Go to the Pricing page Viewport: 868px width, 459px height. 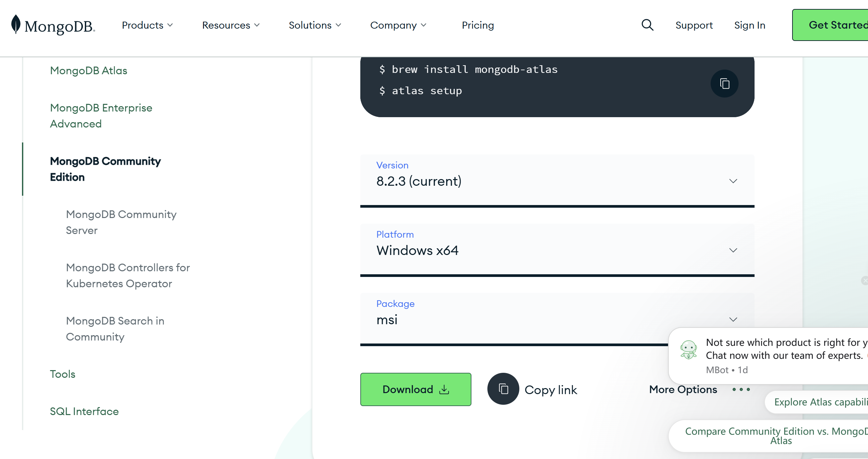tap(477, 25)
